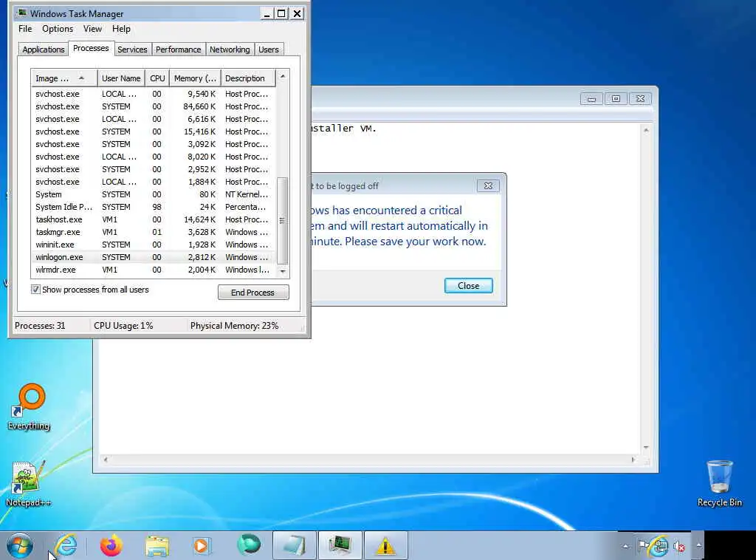Maximize the Notepad window
The width and height of the screenshot is (756, 560).
click(616, 98)
